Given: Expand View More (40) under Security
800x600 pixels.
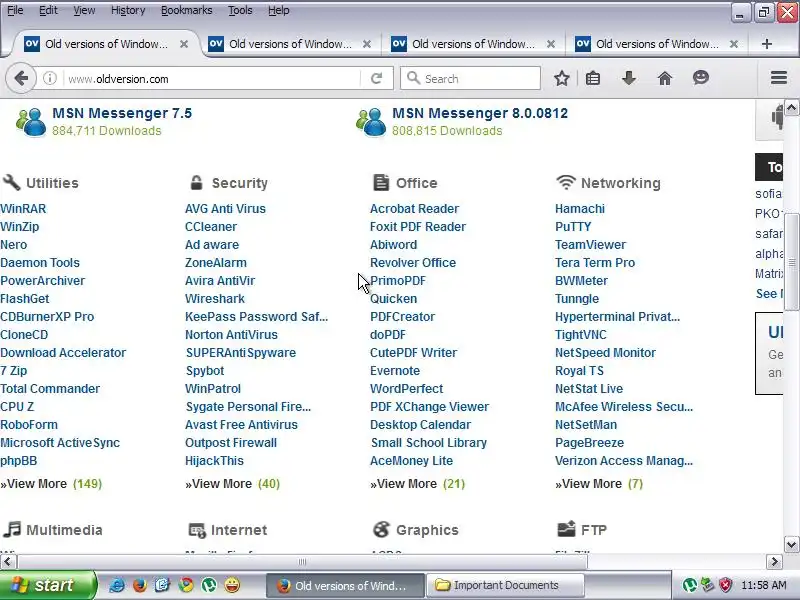Looking at the screenshot, I should coord(232,484).
